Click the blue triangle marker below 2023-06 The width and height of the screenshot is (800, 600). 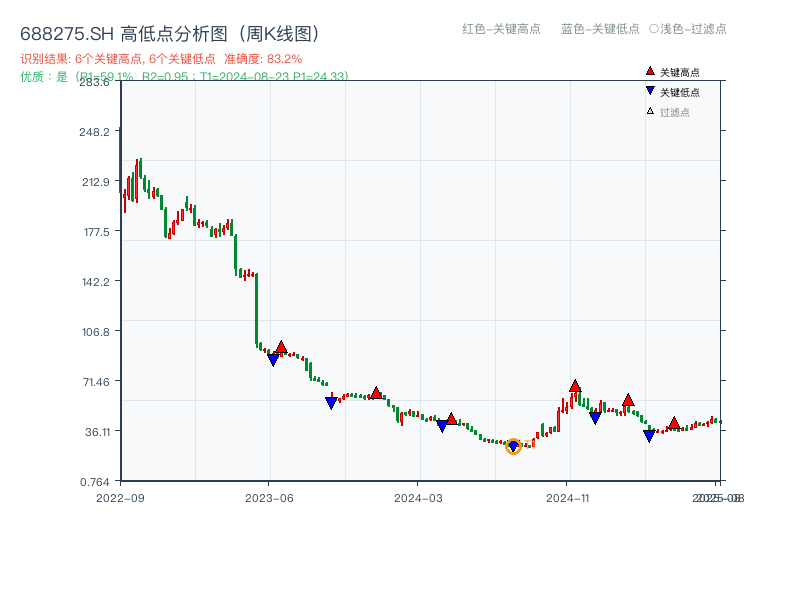coord(274,359)
